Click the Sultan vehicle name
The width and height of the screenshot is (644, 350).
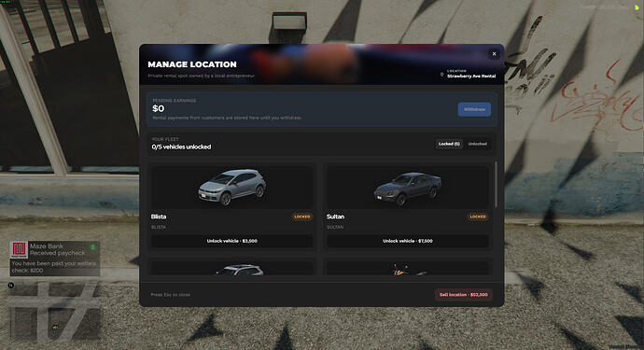click(335, 217)
